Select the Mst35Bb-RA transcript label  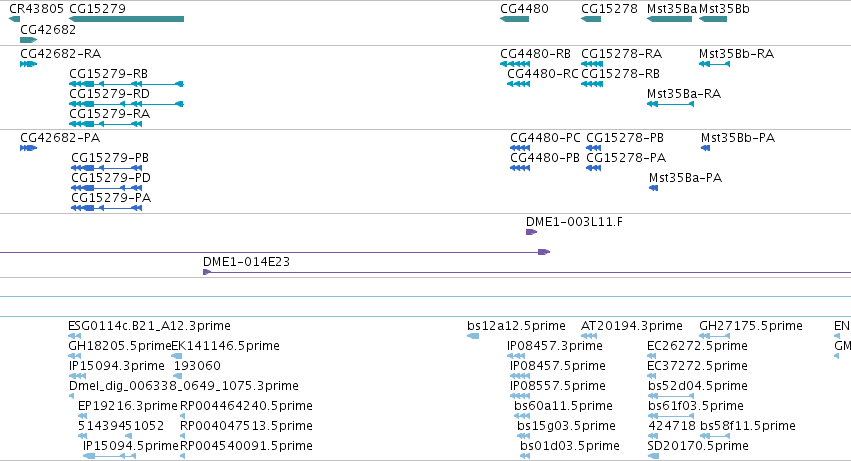pos(736,54)
